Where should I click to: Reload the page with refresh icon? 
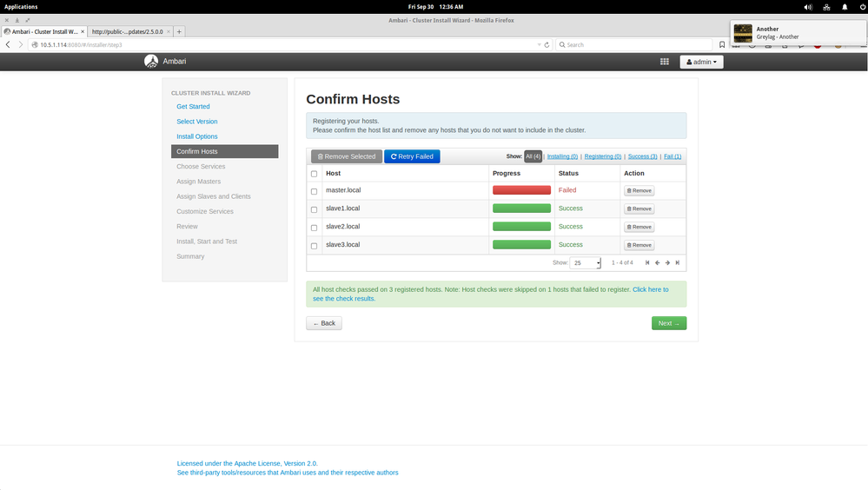click(x=547, y=45)
